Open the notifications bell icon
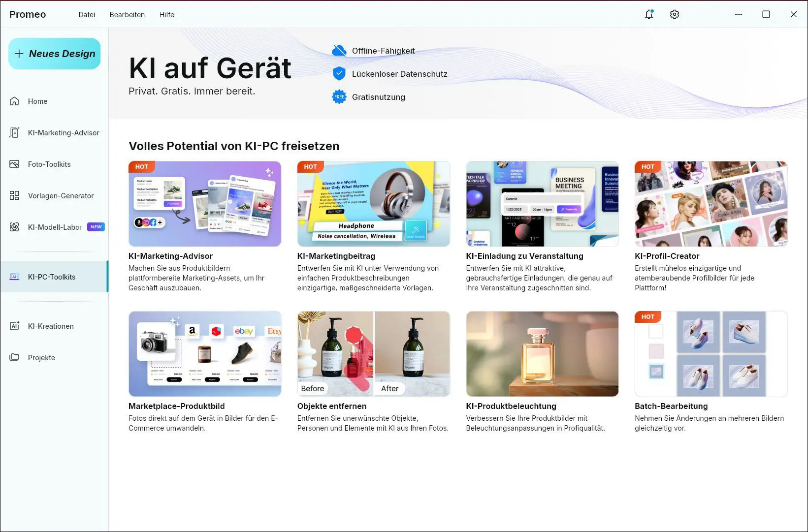This screenshot has width=808, height=532. point(649,14)
